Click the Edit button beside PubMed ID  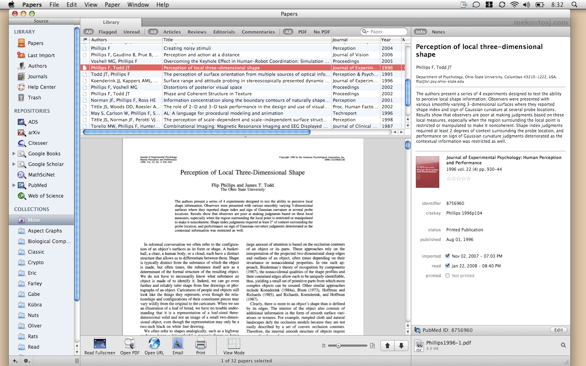(x=558, y=330)
